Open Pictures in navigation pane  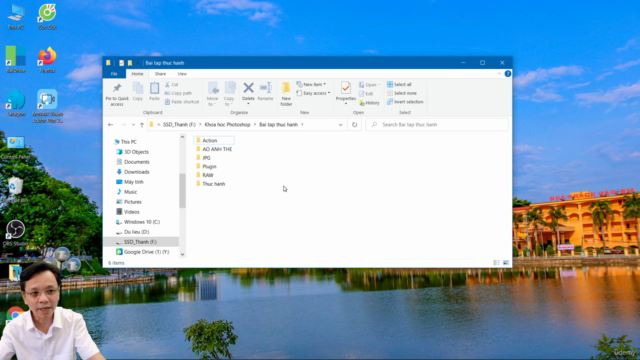point(129,202)
